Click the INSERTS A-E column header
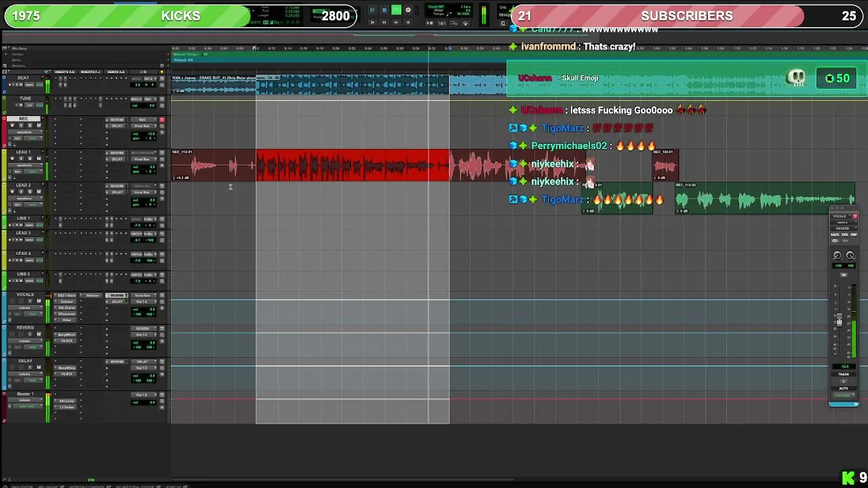Screen dimensions: 868x488 (64, 72)
